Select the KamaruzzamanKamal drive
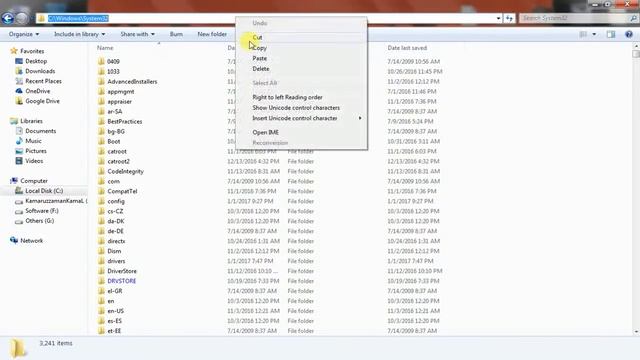Image resolution: width=640 pixels, height=360 pixels. coord(55,201)
